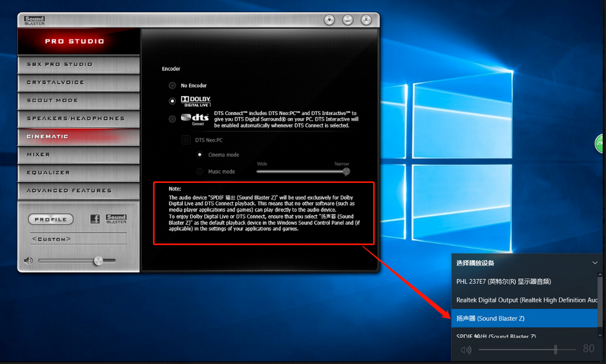Click the DTS Connect logo
This screenshot has height=364, width=606.
(195, 119)
